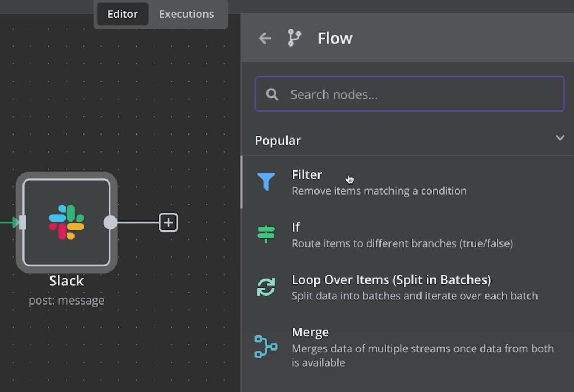Click the branch icon beside the Flow title

[294, 38]
